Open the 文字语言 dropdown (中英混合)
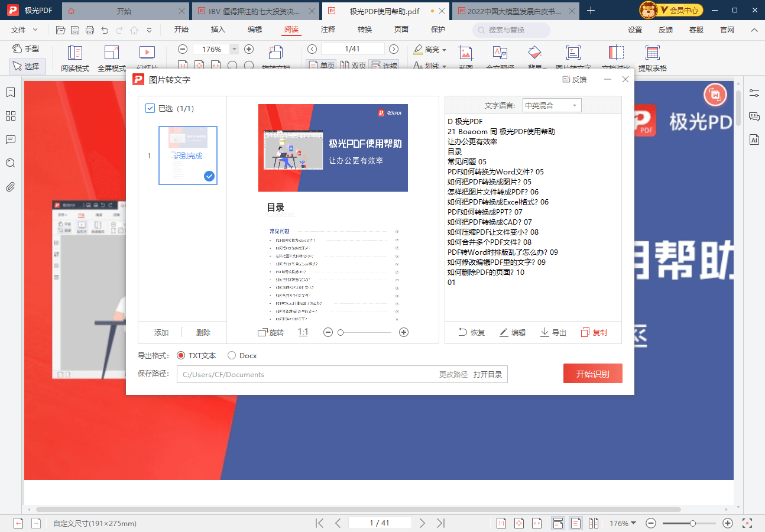The image size is (765, 532). pos(552,105)
